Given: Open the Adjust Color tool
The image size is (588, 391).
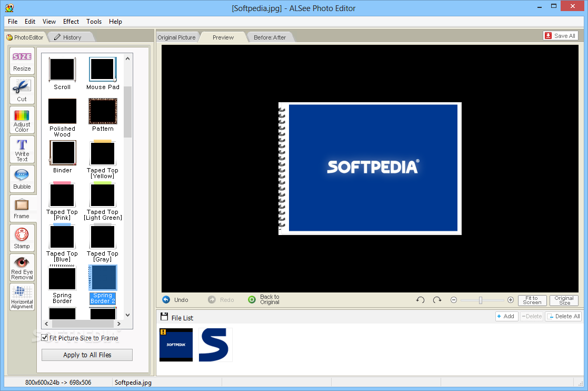Looking at the screenshot, I should (22, 120).
